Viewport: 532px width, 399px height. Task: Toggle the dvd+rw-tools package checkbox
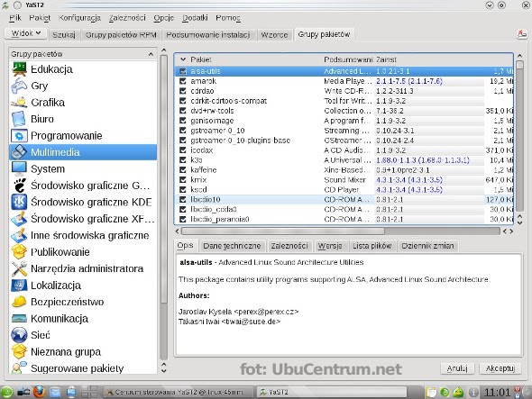tap(183, 111)
